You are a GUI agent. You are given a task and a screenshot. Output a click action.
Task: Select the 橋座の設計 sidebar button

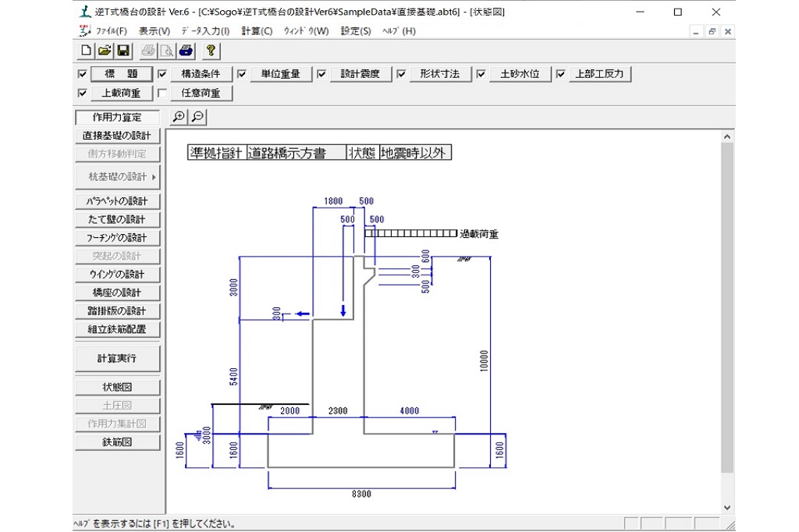[117, 293]
